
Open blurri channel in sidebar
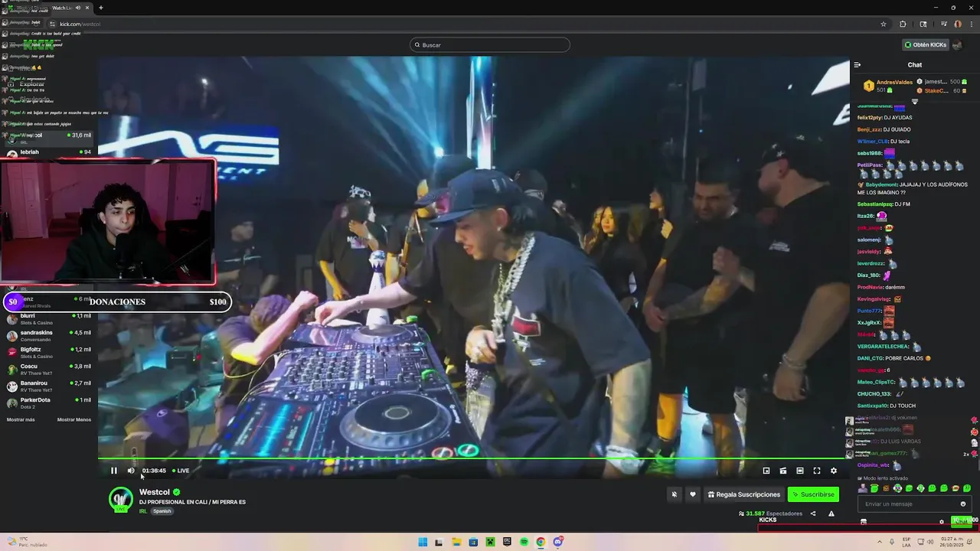tap(47, 318)
